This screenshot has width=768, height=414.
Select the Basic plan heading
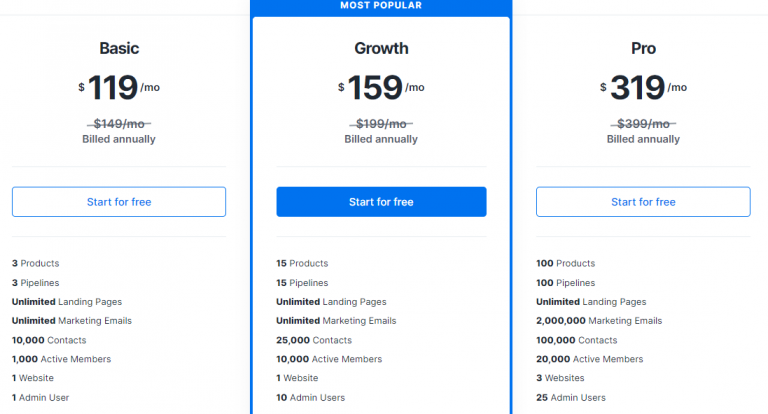pos(119,49)
